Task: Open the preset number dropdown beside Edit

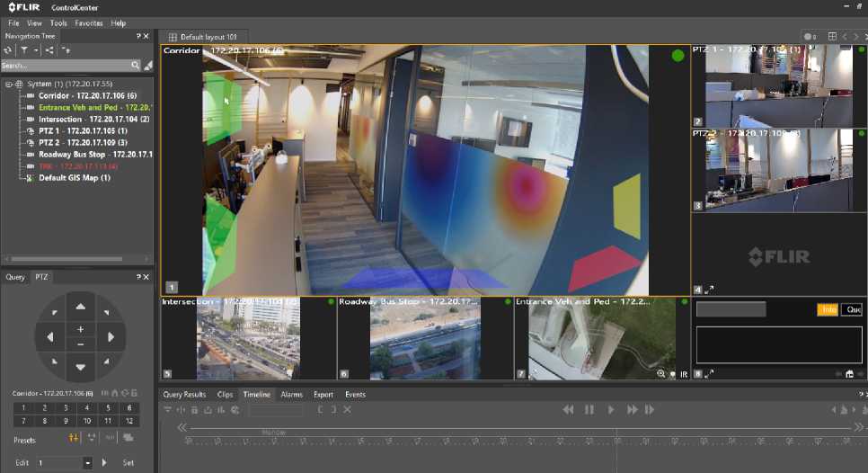Action: coord(87,463)
